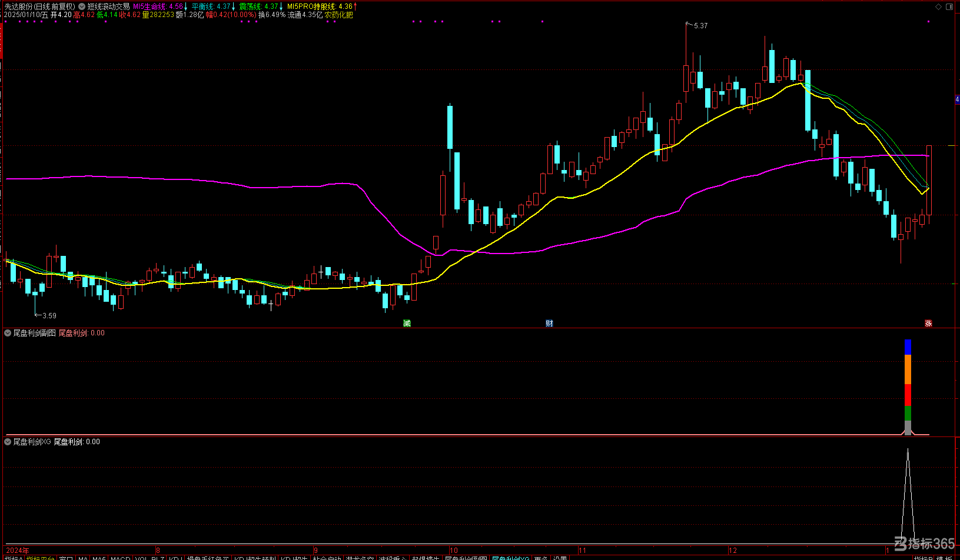Select the 指标平台 tab
Image resolution: width=960 pixels, height=560 pixels.
(40, 558)
